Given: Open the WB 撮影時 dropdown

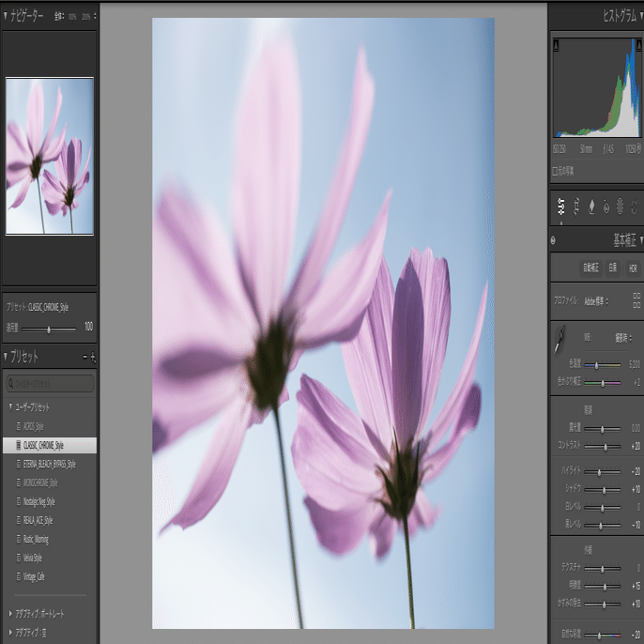Looking at the screenshot, I should click(623, 338).
